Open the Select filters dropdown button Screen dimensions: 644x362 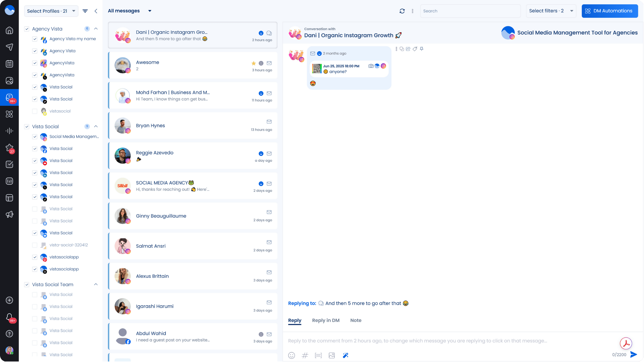[550, 11]
